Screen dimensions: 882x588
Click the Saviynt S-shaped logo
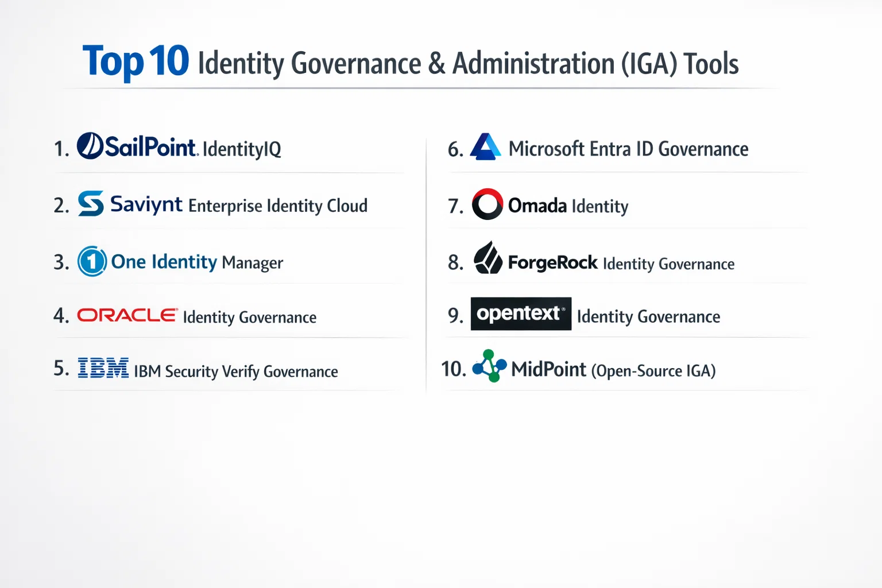coord(91,203)
